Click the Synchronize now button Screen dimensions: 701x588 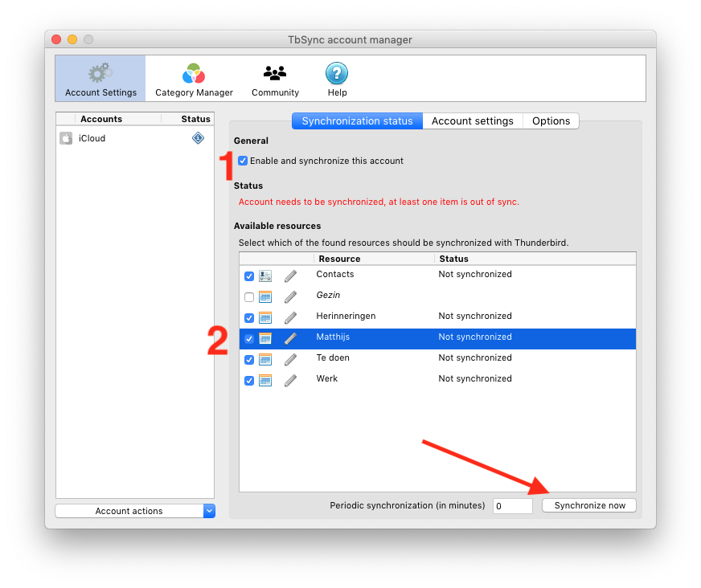(x=589, y=505)
